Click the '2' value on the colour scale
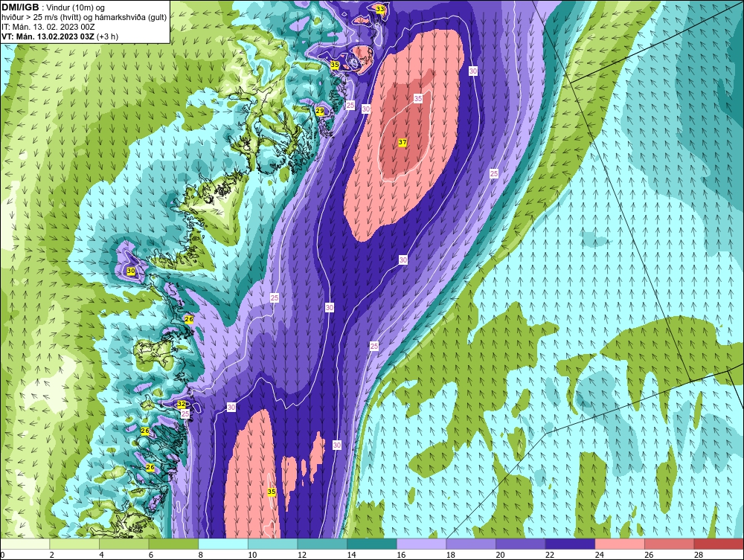The image size is (744, 560). click(x=52, y=555)
